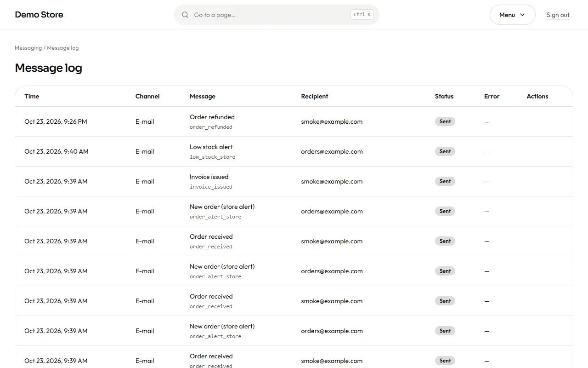Select the Invoice issued message title
Screen dimensions: 588x368
click(209, 177)
